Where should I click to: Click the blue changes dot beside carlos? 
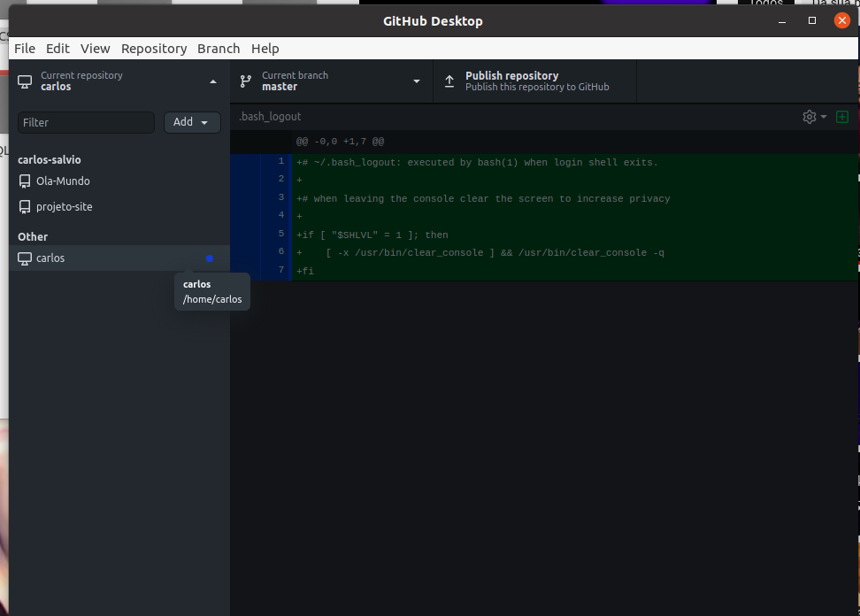click(210, 258)
